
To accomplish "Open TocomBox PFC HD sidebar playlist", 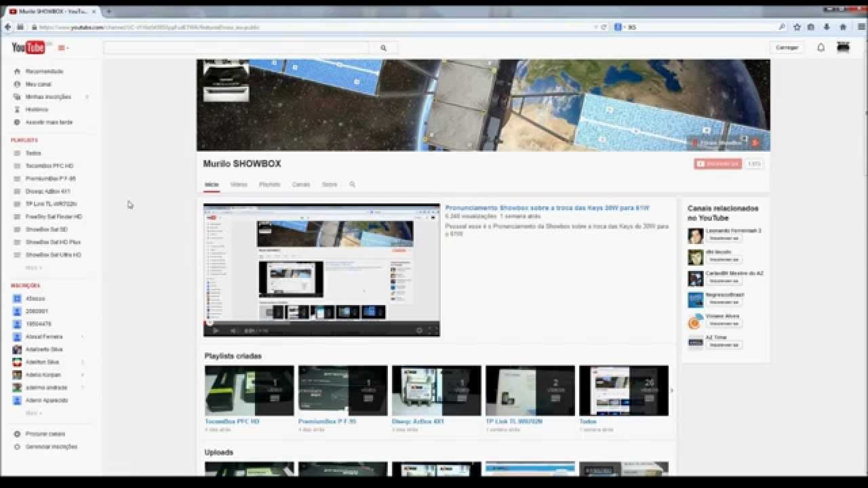I will [x=49, y=166].
